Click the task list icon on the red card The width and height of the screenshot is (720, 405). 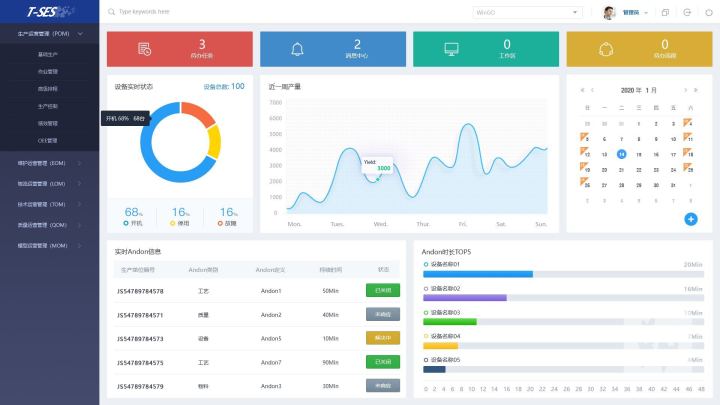[144, 49]
